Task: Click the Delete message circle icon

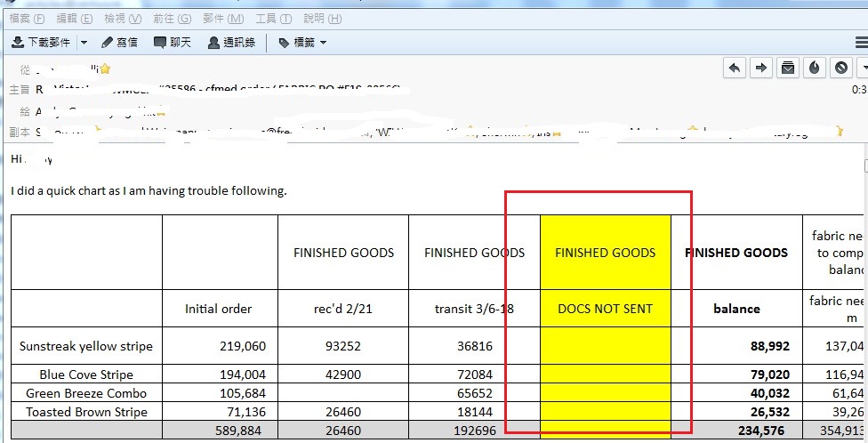Action: [841, 68]
